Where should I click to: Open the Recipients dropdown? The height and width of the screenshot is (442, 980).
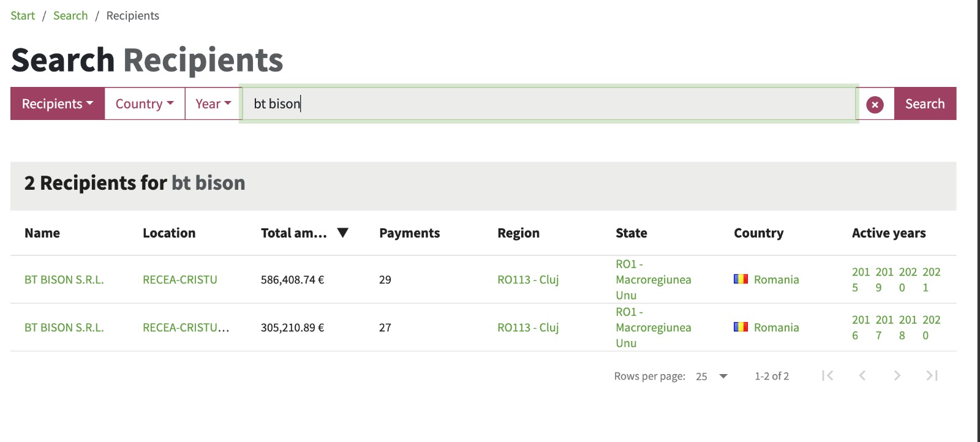click(58, 104)
